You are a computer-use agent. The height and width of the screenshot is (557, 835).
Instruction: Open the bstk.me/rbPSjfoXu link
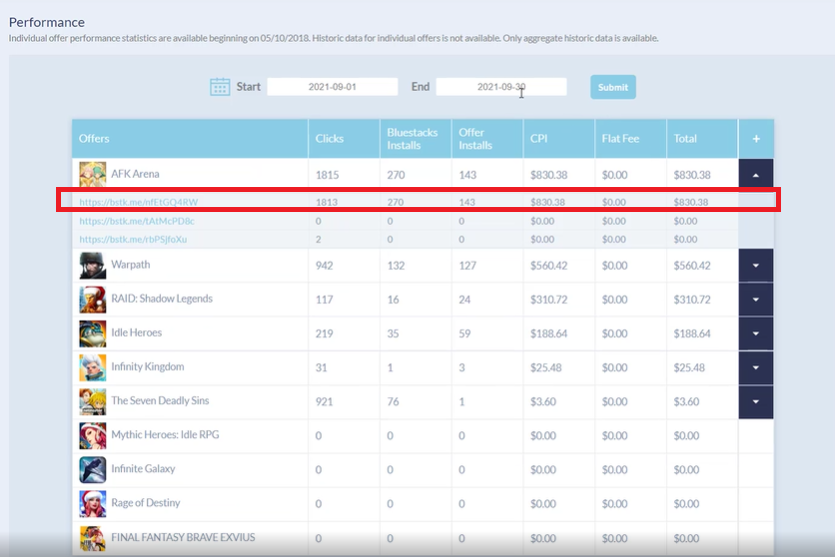click(133, 239)
